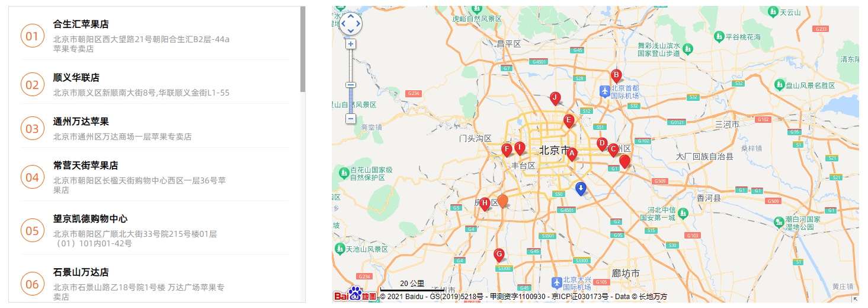Click the zoom slider handle on the map
868x308 pixels.
click(x=351, y=85)
